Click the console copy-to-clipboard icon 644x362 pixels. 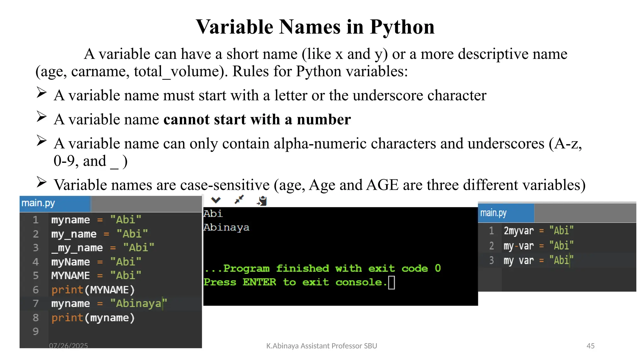tap(262, 200)
